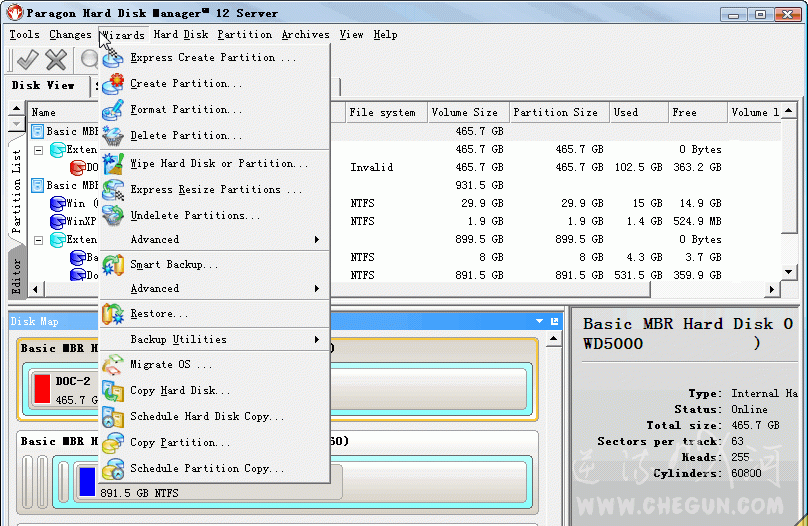
Task: Select the red DOC-2 partition block in Disk Map
Action: 42,389
